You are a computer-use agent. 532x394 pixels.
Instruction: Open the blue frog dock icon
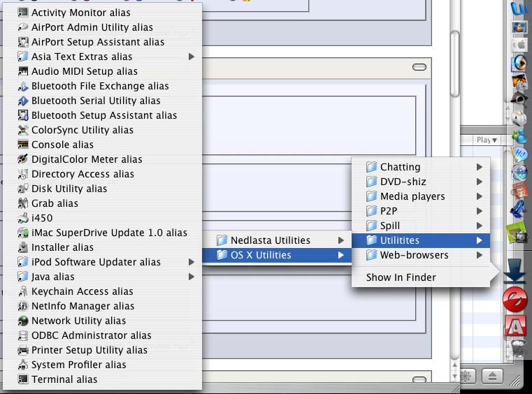519,209
